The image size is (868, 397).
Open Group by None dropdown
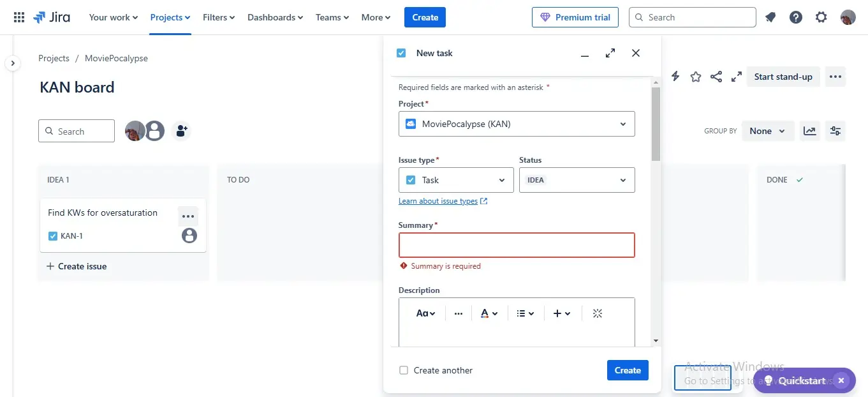[768, 131]
